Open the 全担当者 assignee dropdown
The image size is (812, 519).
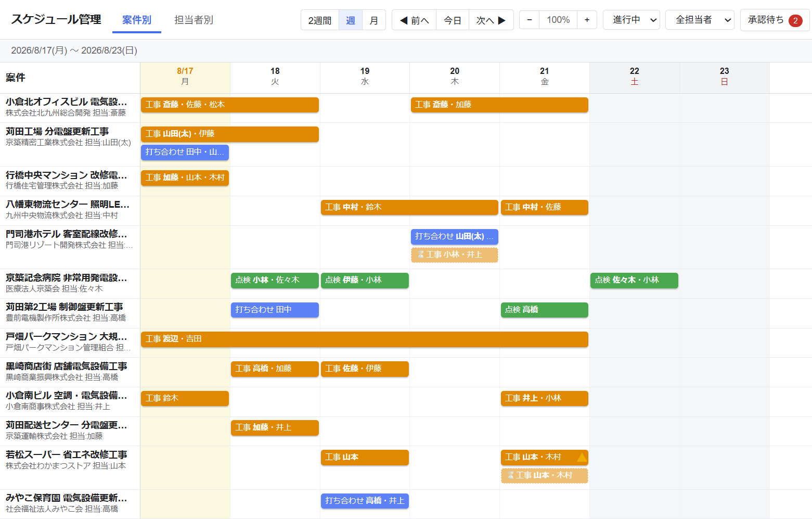click(700, 20)
